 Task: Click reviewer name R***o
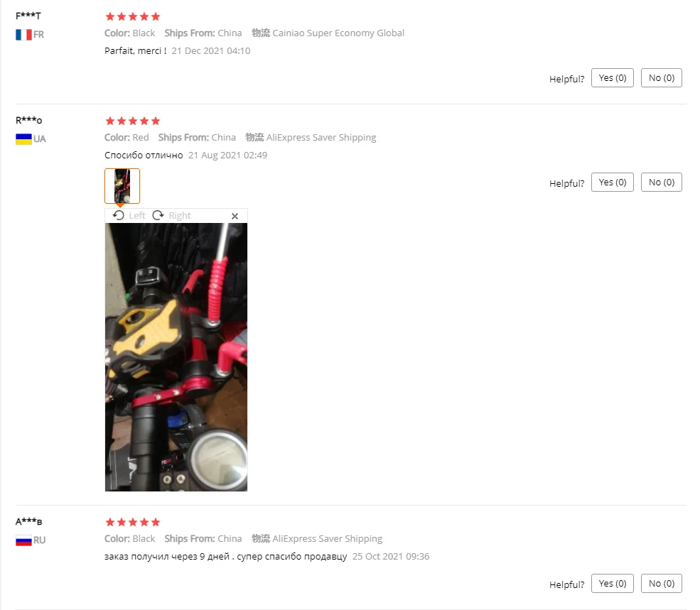coord(28,121)
